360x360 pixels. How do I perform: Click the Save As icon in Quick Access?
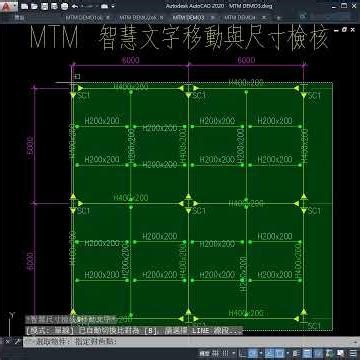click(x=54, y=6)
